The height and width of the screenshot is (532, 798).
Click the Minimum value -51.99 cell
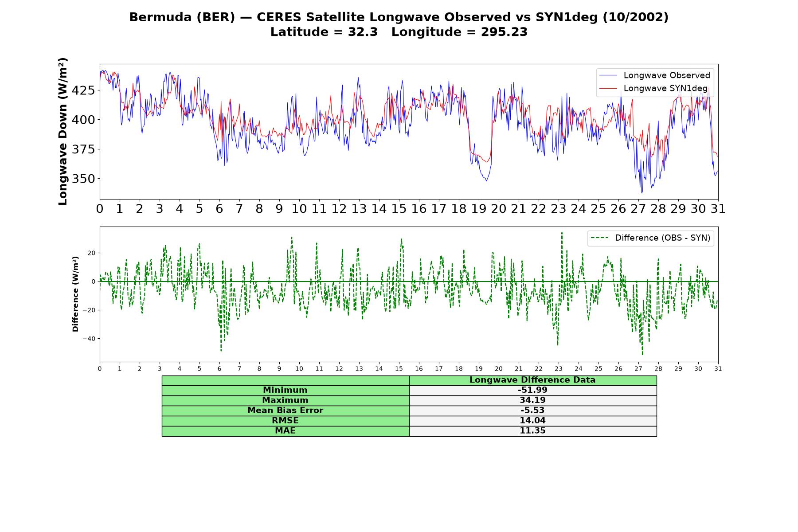(x=532, y=390)
